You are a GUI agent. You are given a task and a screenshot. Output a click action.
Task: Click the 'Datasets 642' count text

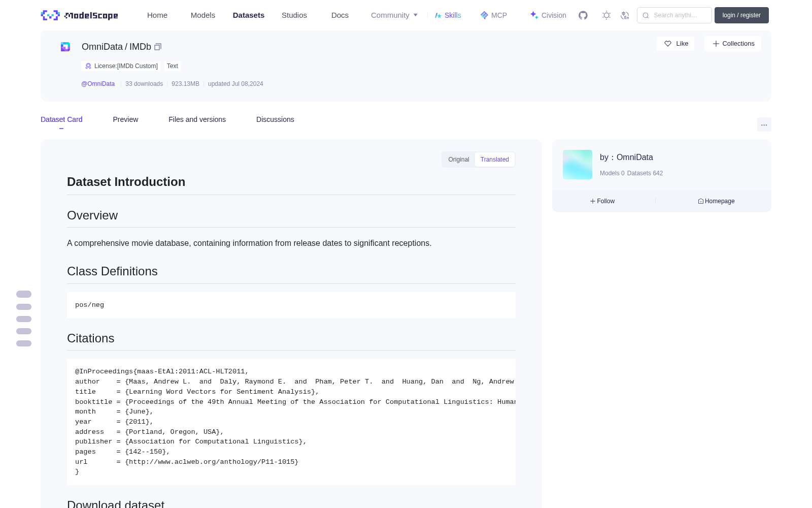645,173
